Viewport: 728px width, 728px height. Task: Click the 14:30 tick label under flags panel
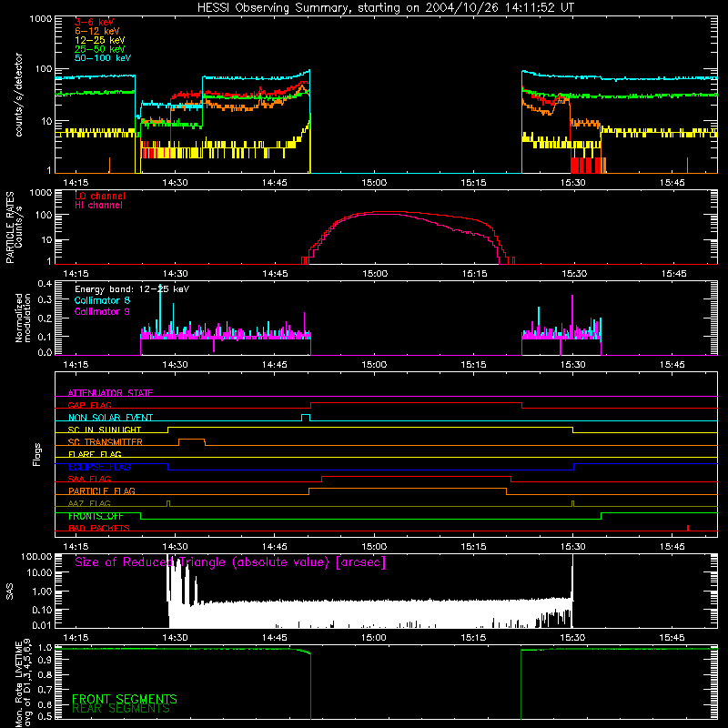coord(175,547)
